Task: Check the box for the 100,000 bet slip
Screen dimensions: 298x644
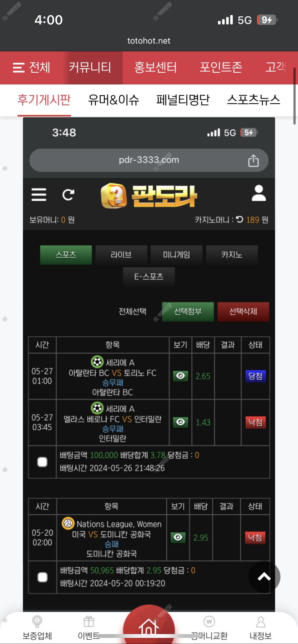Action: click(42, 462)
